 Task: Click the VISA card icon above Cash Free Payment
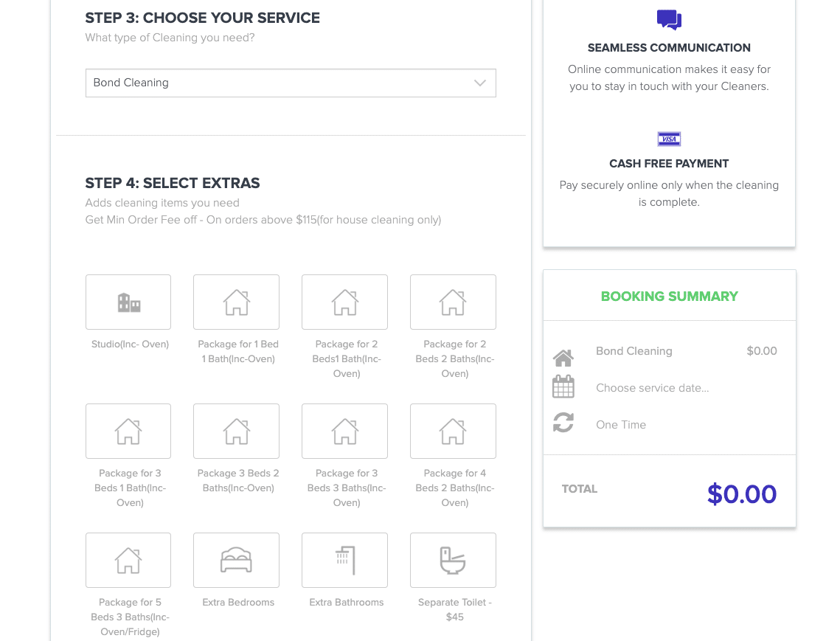[x=669, y=139]
